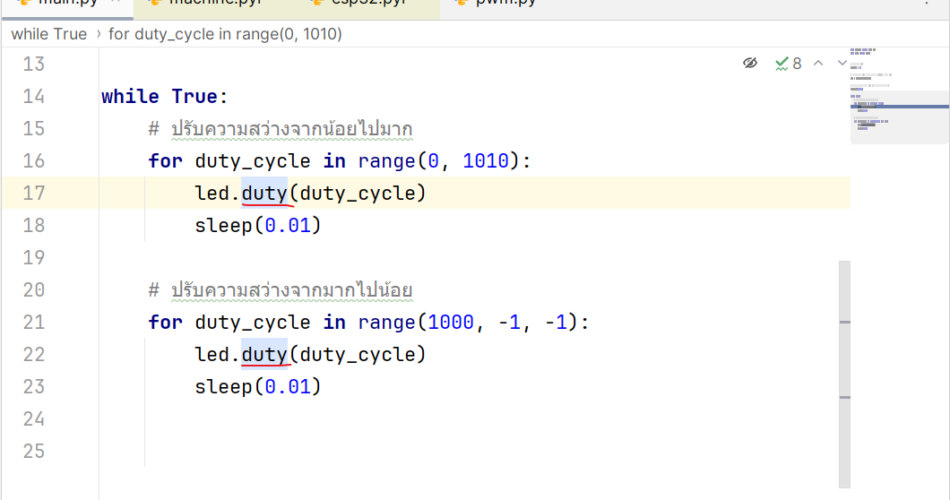
Task: Click the upper warning marker on scrollbar
Action: pos(845,322)
